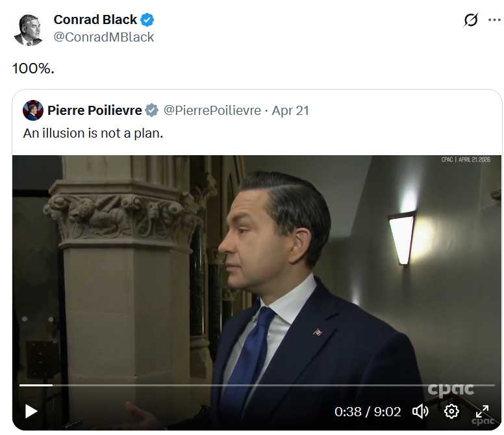Visit the @PierrePoilievre handle
Screen dimensions: 504x435
point(212,110)
